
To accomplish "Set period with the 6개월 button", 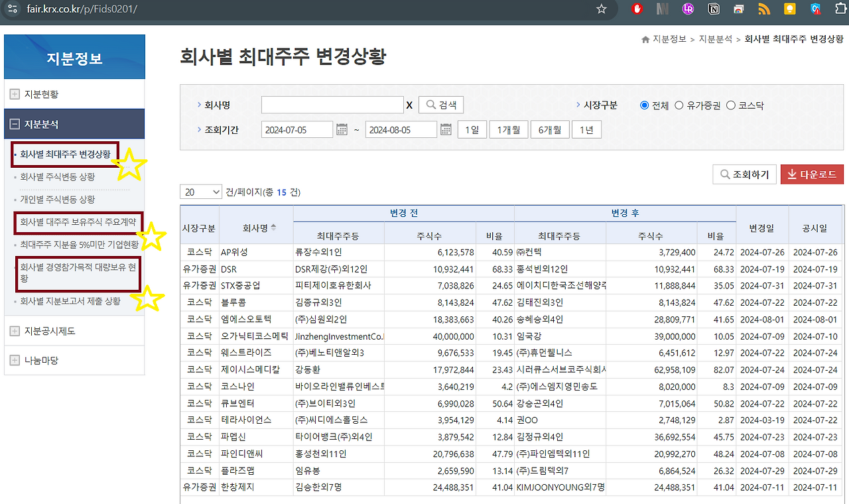I will [550, 129].
